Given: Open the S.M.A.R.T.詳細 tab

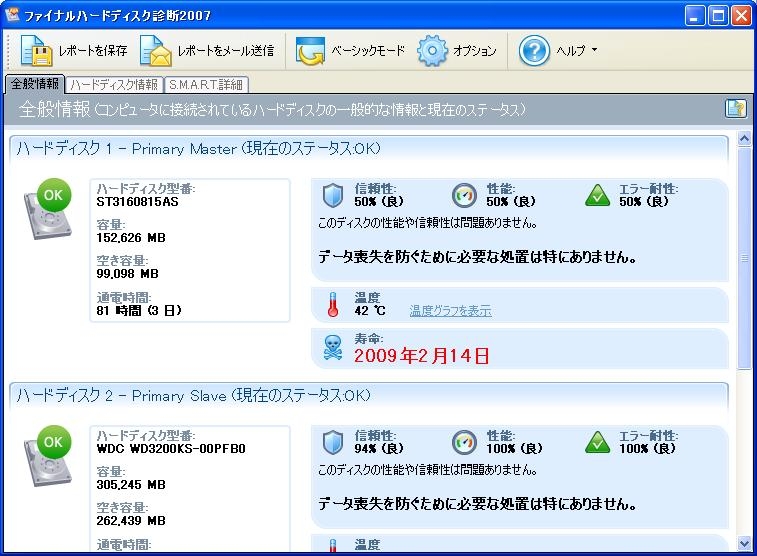Looking at the screenshot, I should (x=206, y=85).
